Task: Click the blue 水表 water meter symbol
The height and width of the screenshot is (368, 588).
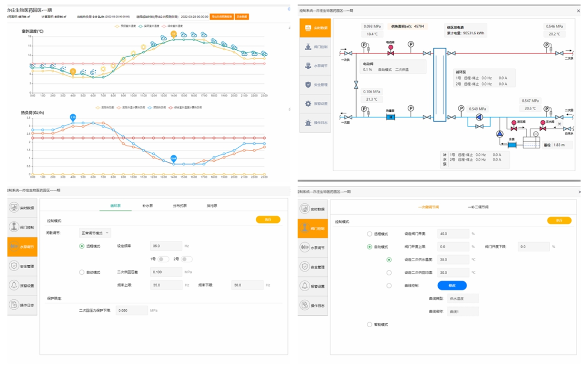Action: pos(512,145)
